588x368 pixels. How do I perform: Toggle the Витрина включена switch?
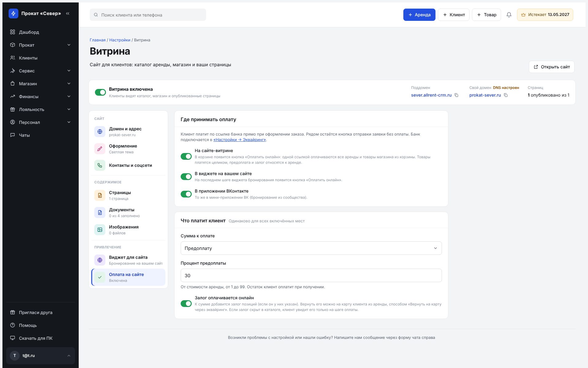point(100,92)
